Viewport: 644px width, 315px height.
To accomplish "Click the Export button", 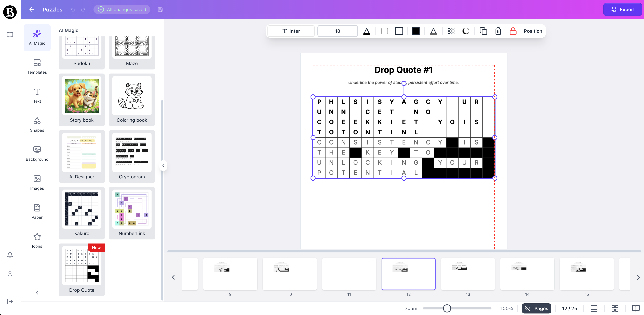I will [622, 9].
